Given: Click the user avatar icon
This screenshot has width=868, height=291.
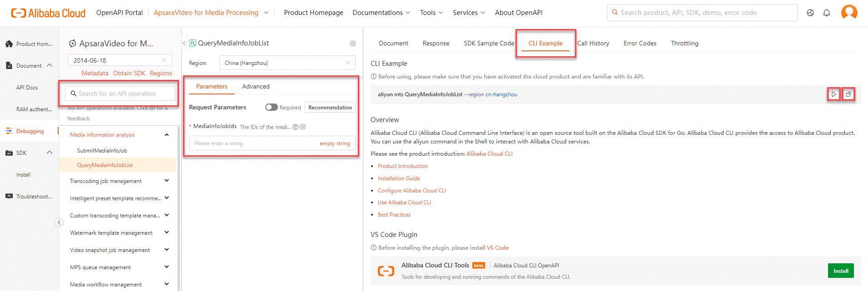Looking at the screenshot, I should (849, 12).
